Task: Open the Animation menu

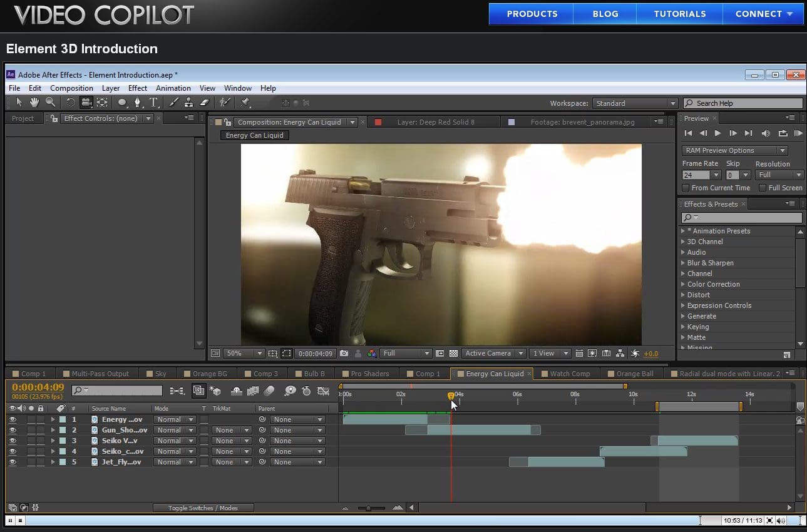Action: (x=173, y=88)
